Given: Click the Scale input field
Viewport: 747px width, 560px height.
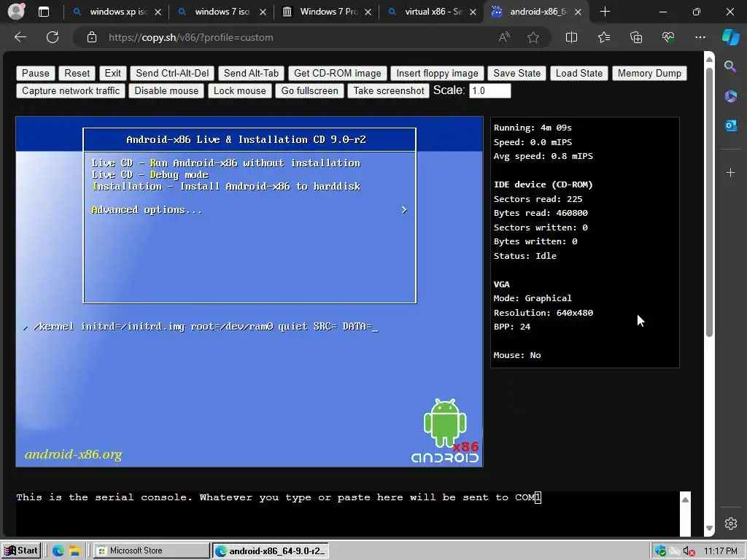Looking at the screenshot, I should point(489,91).
